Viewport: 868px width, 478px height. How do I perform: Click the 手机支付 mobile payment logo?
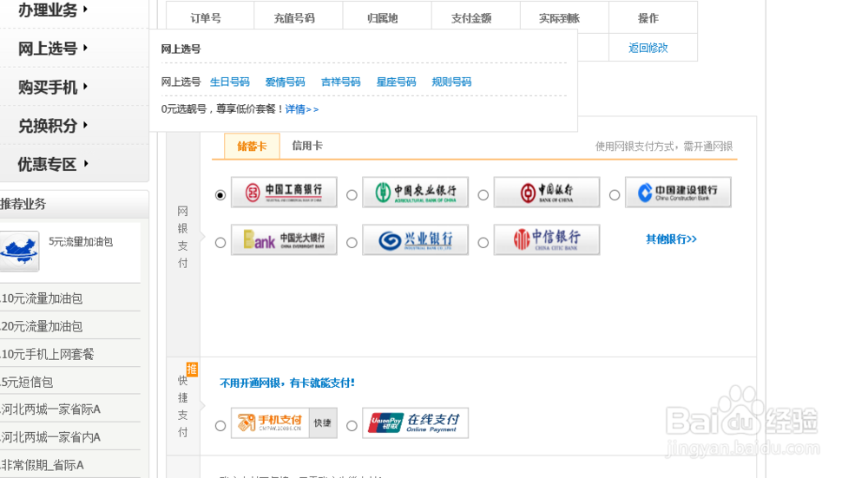(x=270, y=423)
